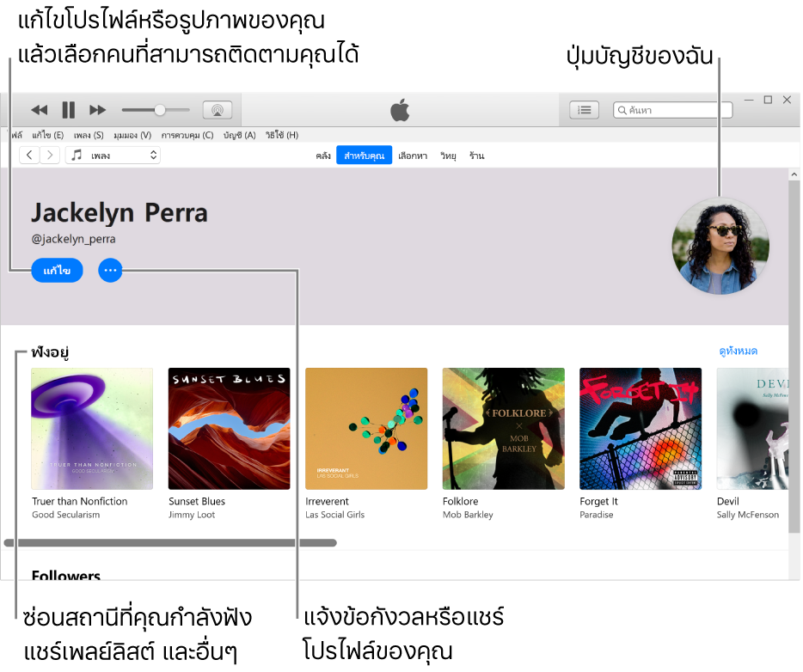Click the ดูทั้งหมด see all link
The height and width of the screenshot is (672, 803).
pos(738,351)
